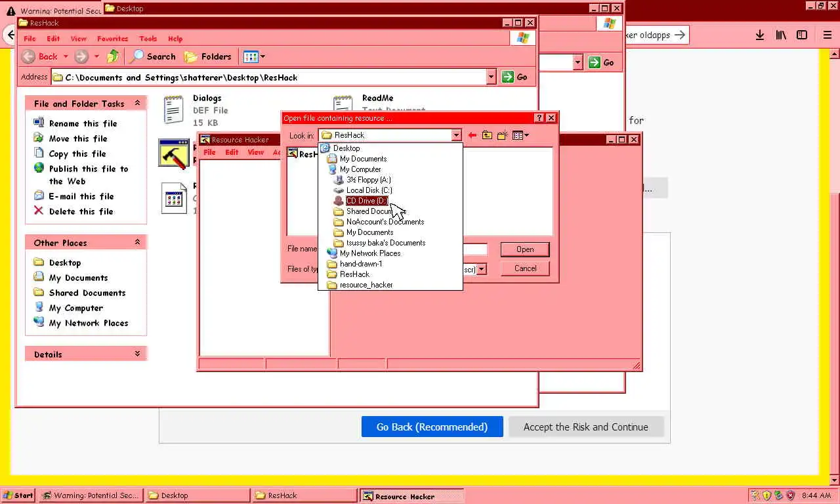Click the help question mark in Open dialog
840x504 pixels.
coord(539,118)
